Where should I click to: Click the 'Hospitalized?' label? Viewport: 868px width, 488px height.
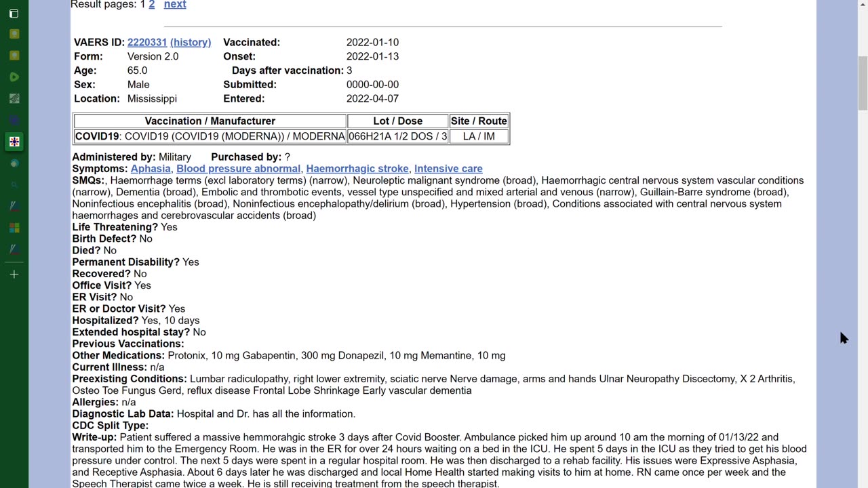point(106,321)
